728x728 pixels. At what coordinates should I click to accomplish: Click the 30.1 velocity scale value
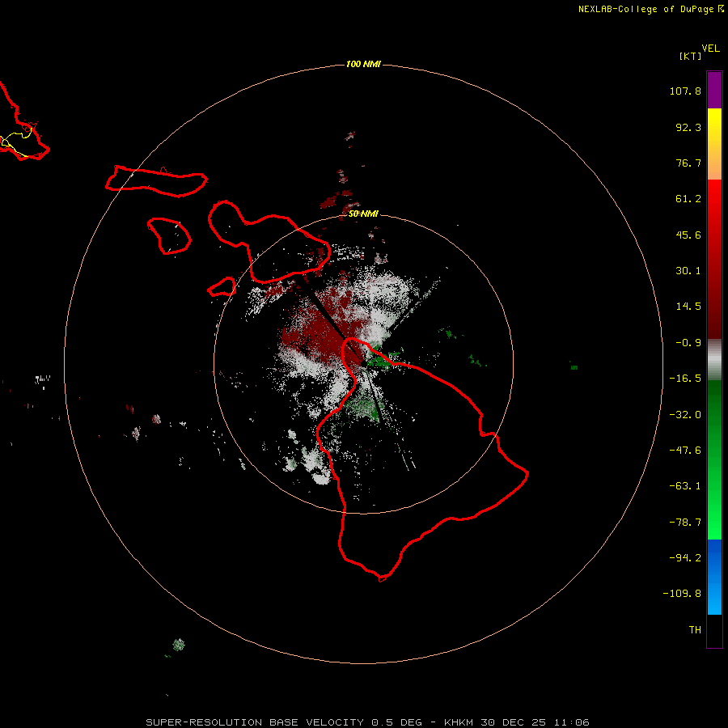click(x=688, y=271)
